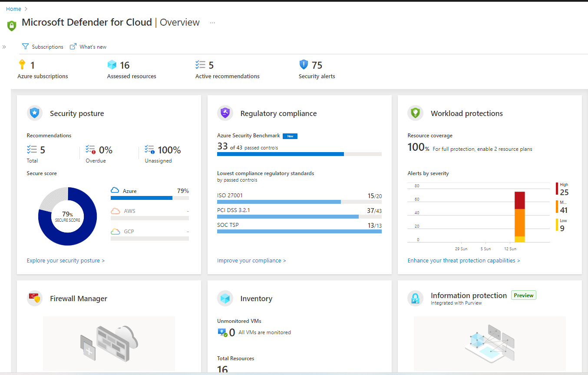Click the PCI DSS 3.2.1 compliance bar

(x=299, y=216)
